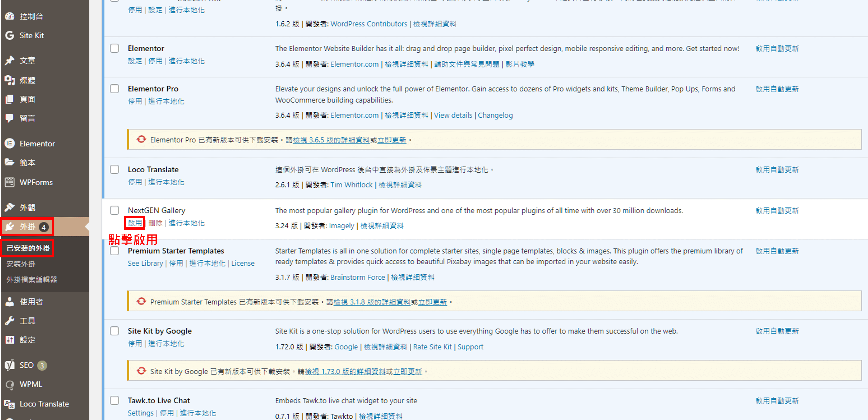Click the 控制台 dashboard icon
868x420 pixels.
click(x=10, y=16)
